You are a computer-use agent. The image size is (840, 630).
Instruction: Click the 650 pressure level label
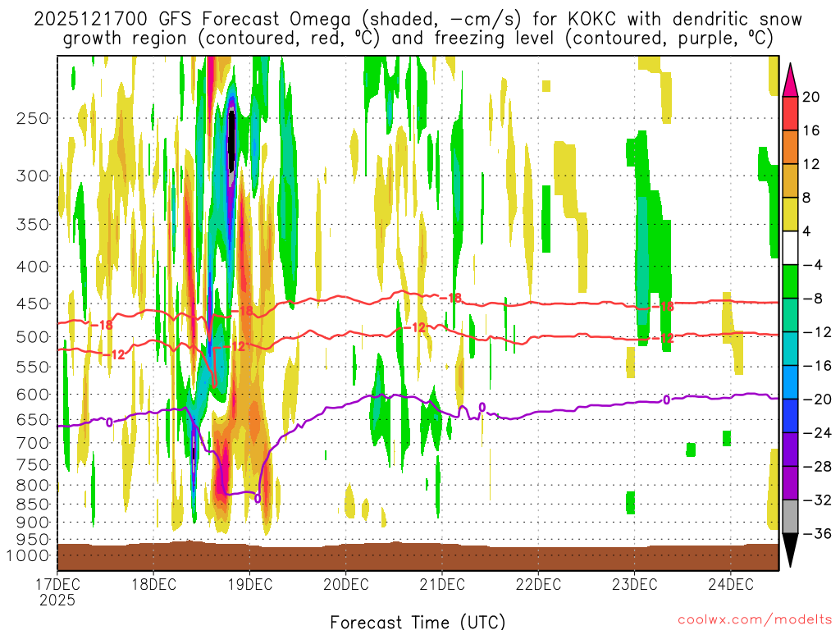click(33, 419)
